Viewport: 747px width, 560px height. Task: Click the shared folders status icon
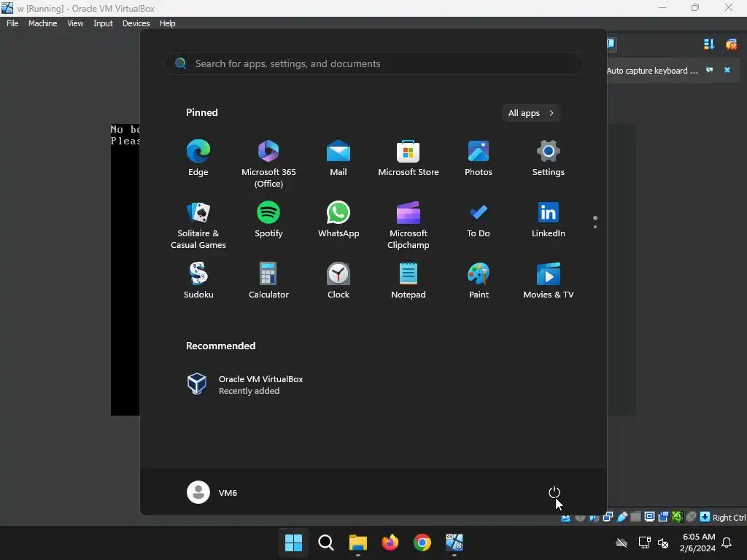[x=635, y=517]
